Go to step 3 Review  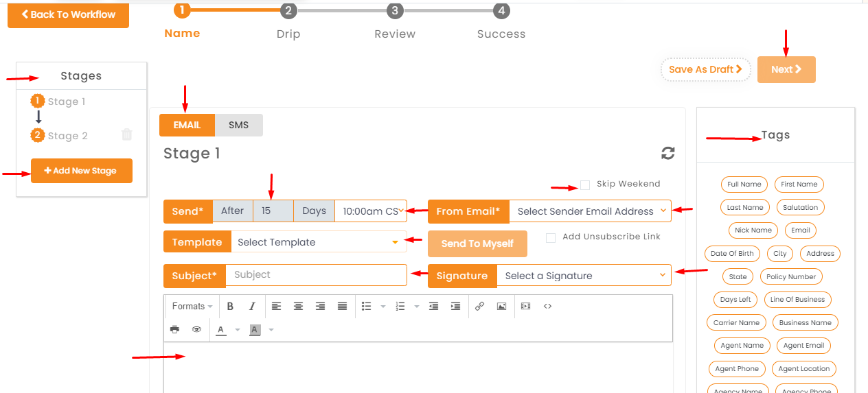click(395, 10)
